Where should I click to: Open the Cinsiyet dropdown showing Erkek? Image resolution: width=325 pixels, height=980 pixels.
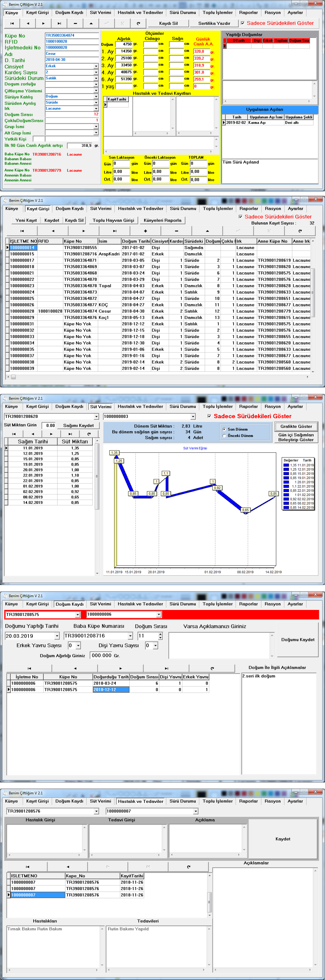tap(96, 66)
